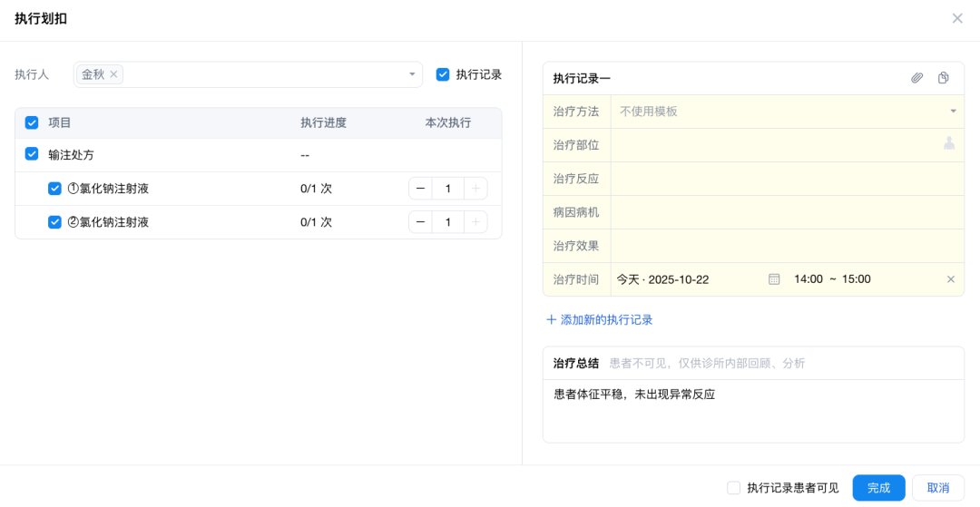Screen dimensions: 980x507
Task: Close the 执行划扣 dialog
Action: [x=957, y=18]
